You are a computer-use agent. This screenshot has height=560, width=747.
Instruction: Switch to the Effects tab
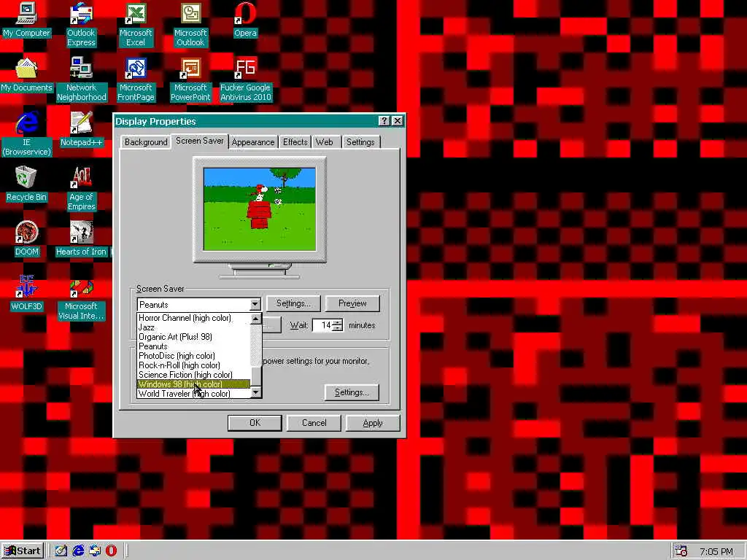pyautogui.click(x=295, y=142)
